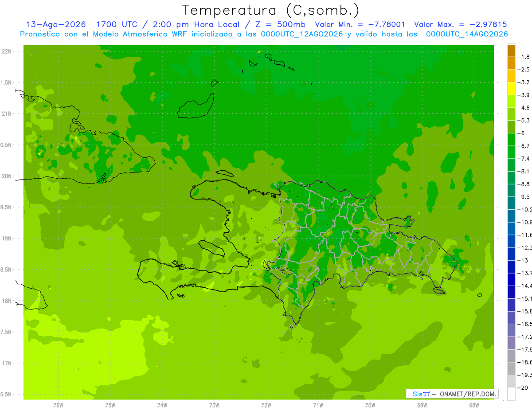Click the '20N' latitude label
Image resolution: width=532 pixels, height=411 pixels.
(x=6, y=176)
